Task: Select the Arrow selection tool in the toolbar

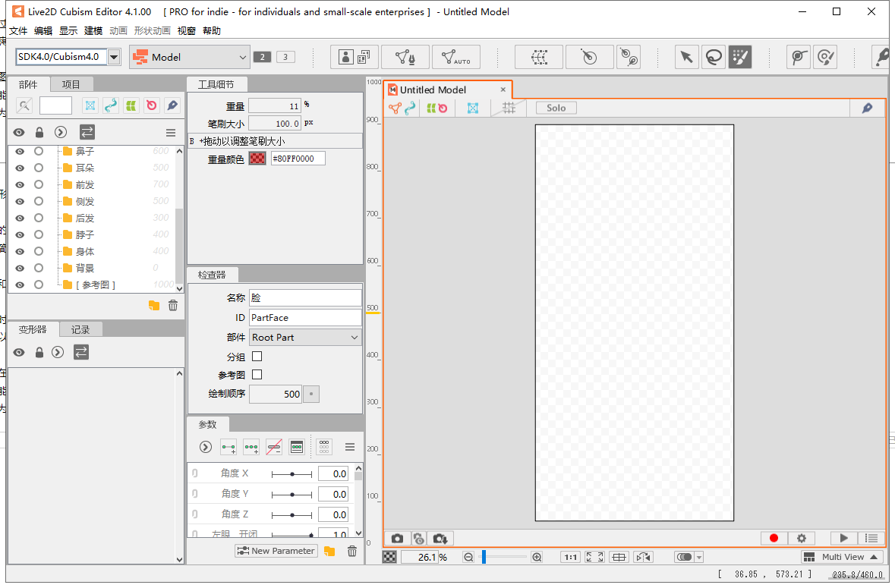Action: 686,57
